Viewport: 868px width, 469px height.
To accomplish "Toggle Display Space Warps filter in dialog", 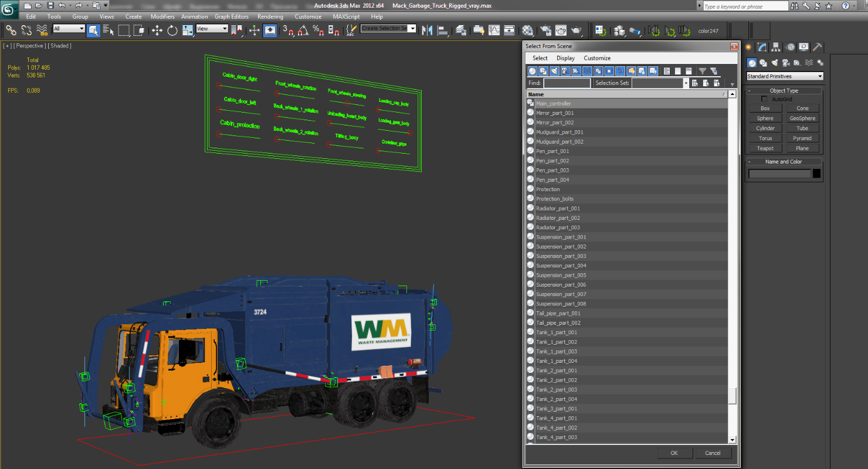I will tap(587, 71).
